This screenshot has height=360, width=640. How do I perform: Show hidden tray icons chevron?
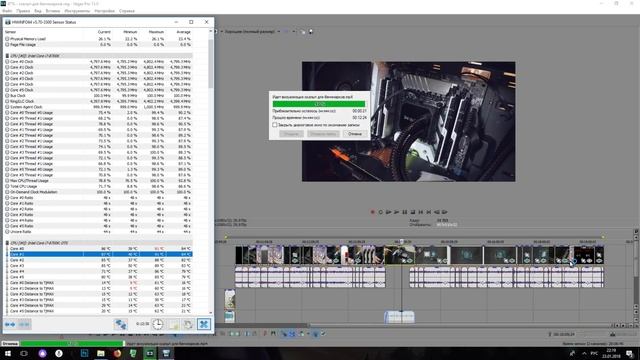584,353
